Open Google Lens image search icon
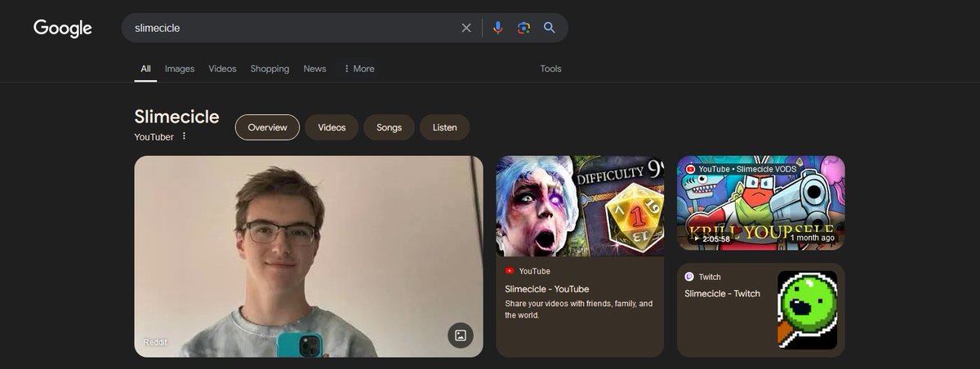Screen dimensions: 980x369 pos(523,28)
